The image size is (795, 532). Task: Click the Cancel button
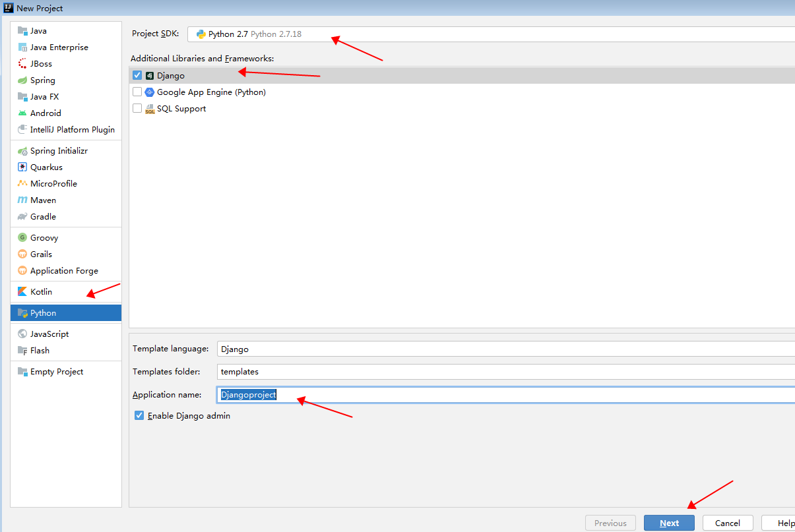pyautogui.click(x=728, y=523)
